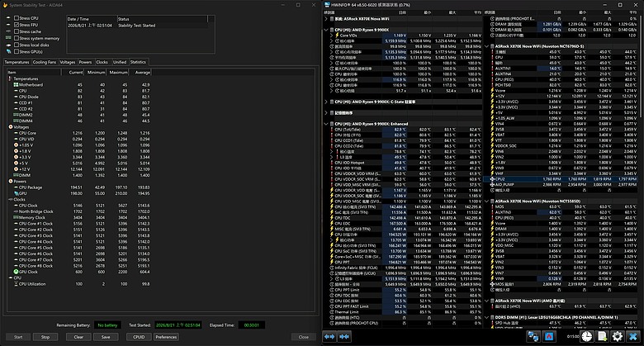Expand the Core VIDs row
This screenshot has height=346, width=644.
click(331, 36)
